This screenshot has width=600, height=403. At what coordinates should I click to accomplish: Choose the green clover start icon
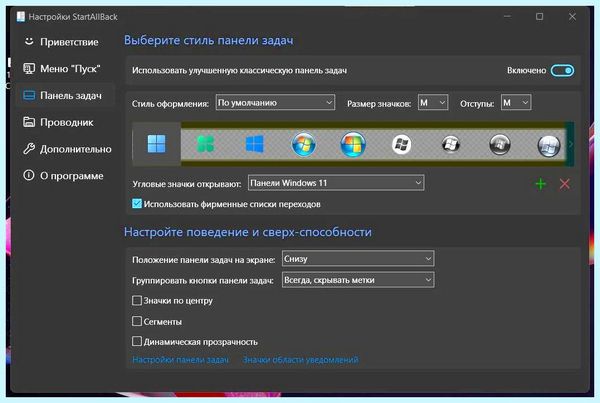click(205, 144)
